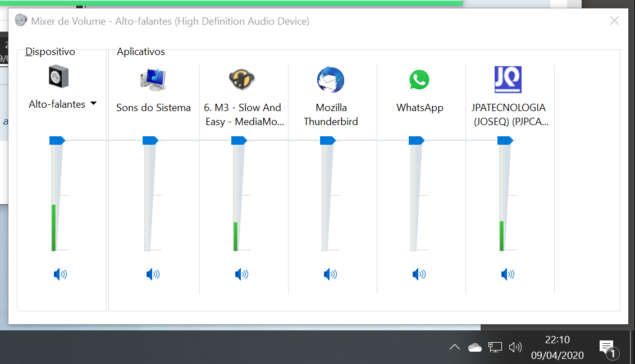
Task: Click the JPATECNOLOGIA JQ icon
Action: tap(508, 80)
